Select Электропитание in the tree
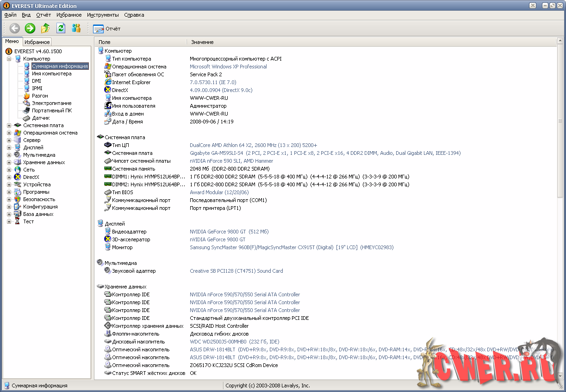 [x=51, y=103]
